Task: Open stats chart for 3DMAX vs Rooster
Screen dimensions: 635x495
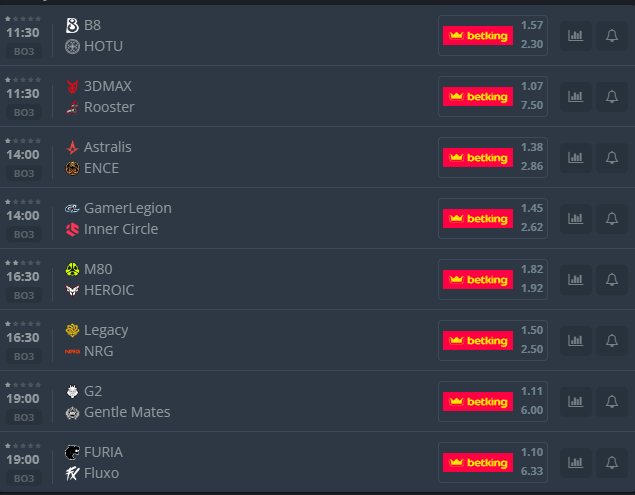Action: coord(575,97)
